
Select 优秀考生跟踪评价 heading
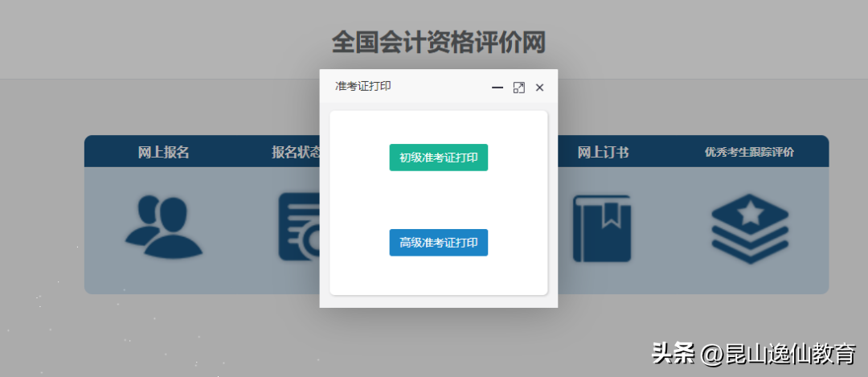tap(750, 152)
